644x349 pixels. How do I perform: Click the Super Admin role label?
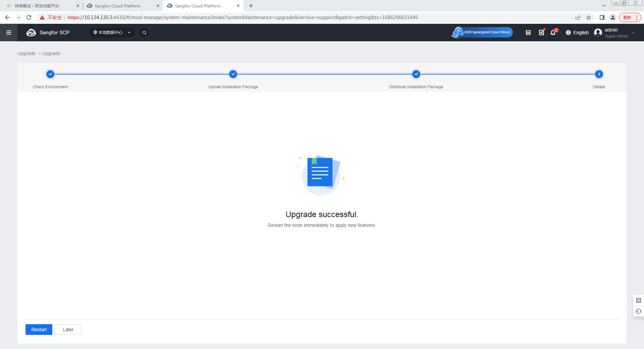pos(616,36)
